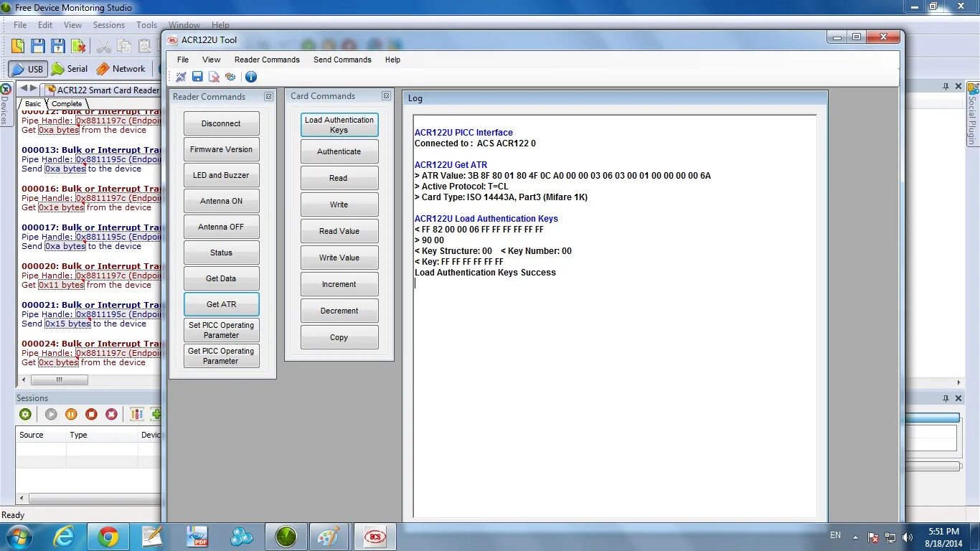
Task: Click the copy icon in Monitoring Studio toolbar
Action: 125,46
